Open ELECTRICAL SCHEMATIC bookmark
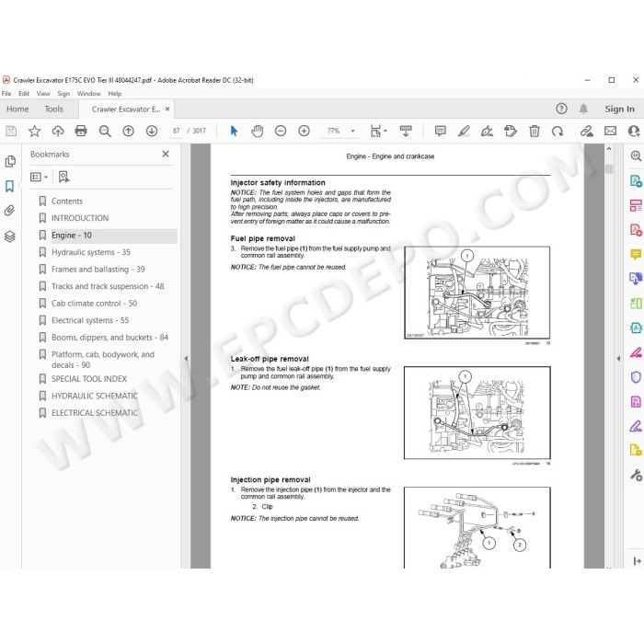The height and width of the screenshot is (644, 644). [95, 413]
